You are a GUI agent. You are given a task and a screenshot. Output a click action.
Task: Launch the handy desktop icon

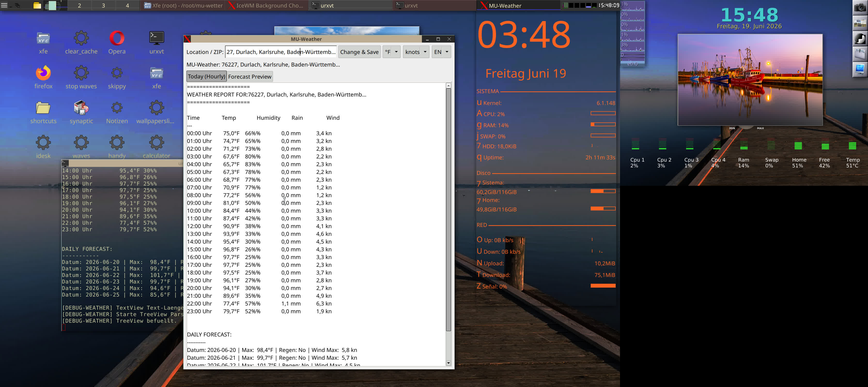117,143
